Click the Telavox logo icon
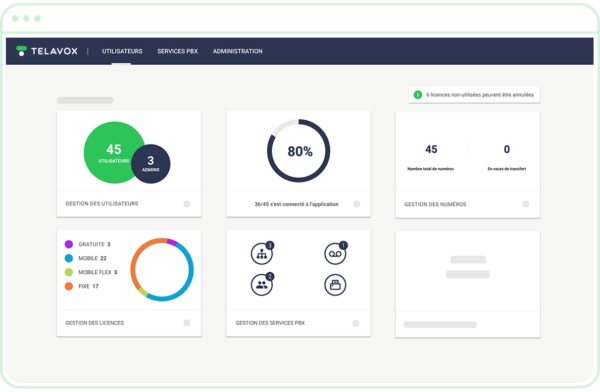This screenshot has height=392, width=600. point(21,51)
